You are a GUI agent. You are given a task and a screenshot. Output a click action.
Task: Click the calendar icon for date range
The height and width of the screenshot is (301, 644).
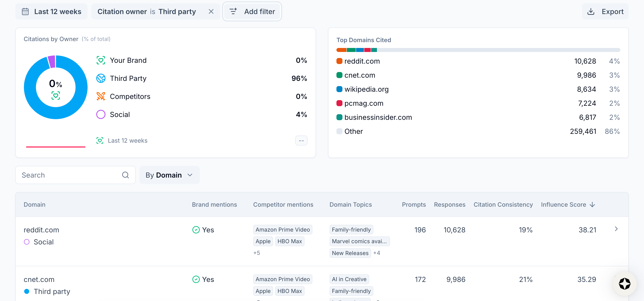tap(25, 11)
